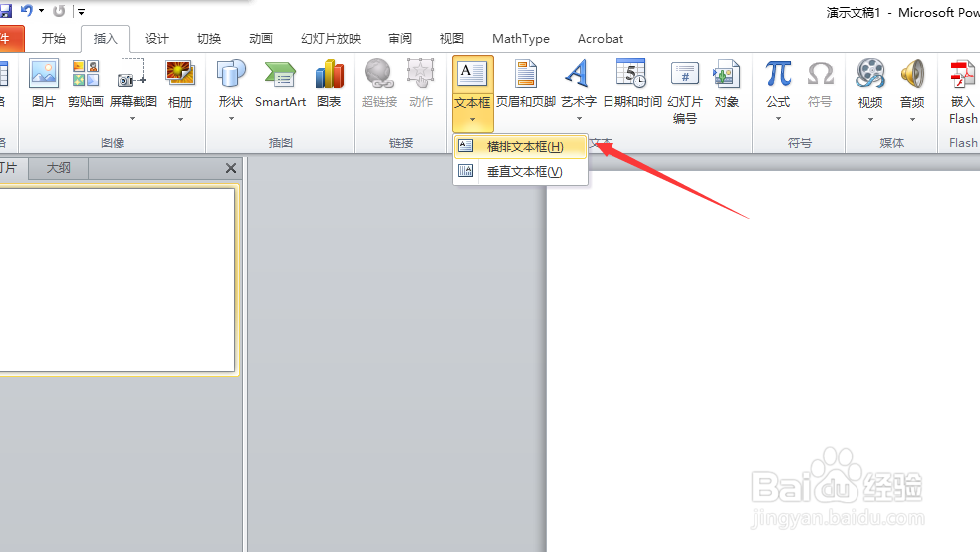Open the 审阅 review tab
980x552 pixels.
400,39
